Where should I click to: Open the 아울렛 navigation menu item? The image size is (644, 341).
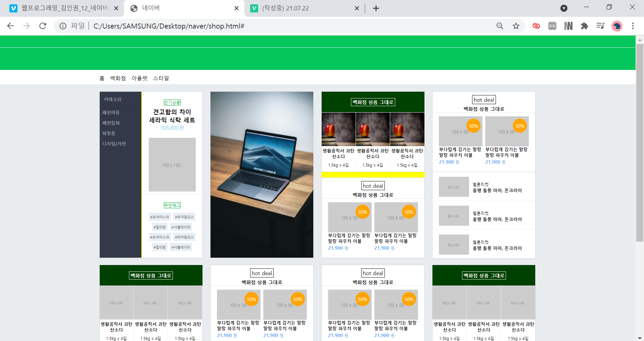coord(140,78)
